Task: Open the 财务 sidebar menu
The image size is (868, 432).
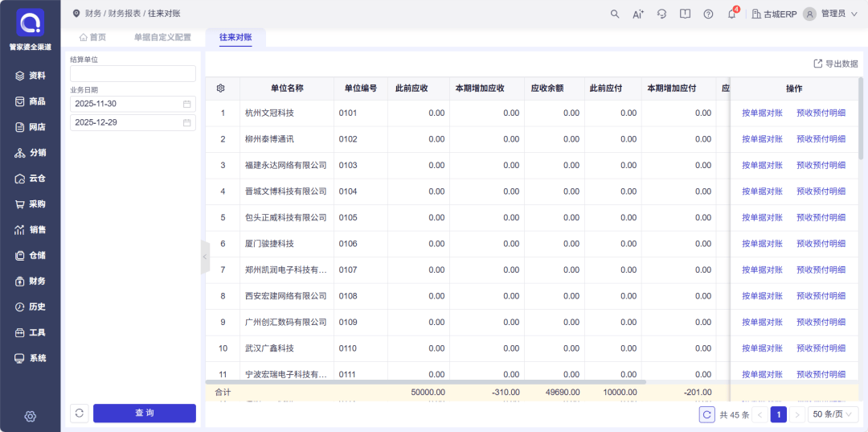Action: click(31, 281)
